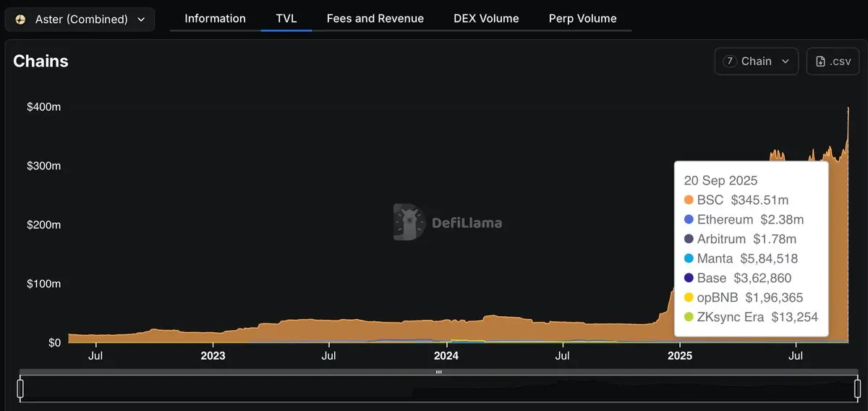
Task: Click the $400m y-axis label
Action: point(43,107)
